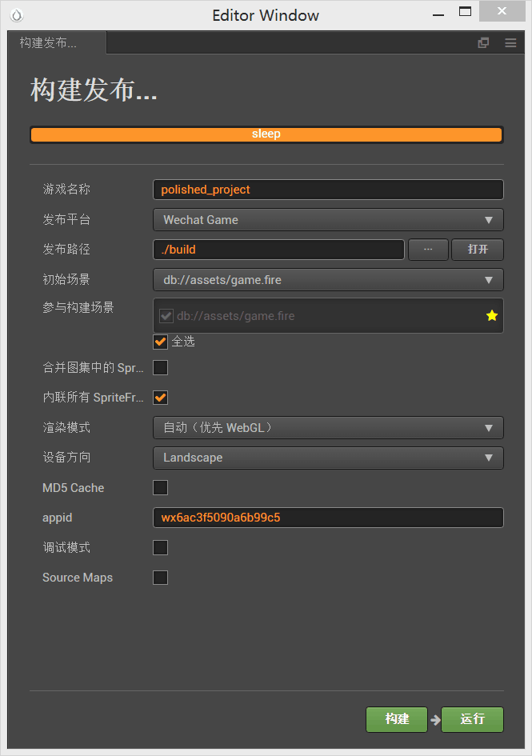The height and width of the screenshot is (756, 532).
Task: Click the appid input field
Action: 328,518
